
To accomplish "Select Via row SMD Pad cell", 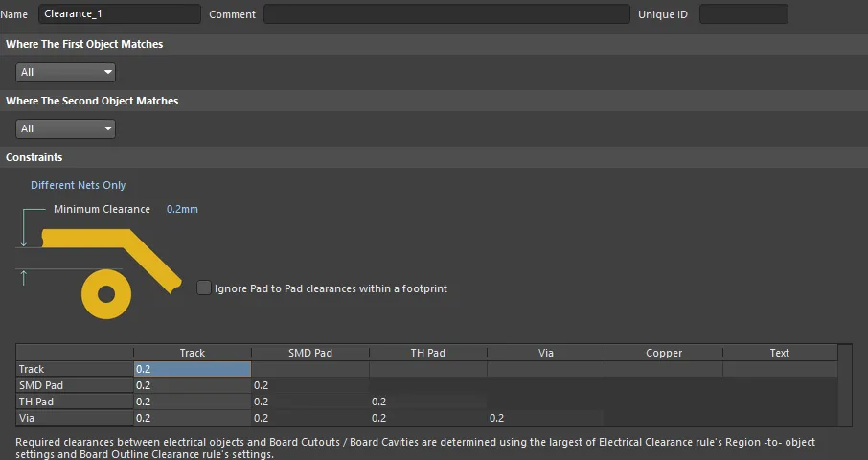I will point(310,418).
